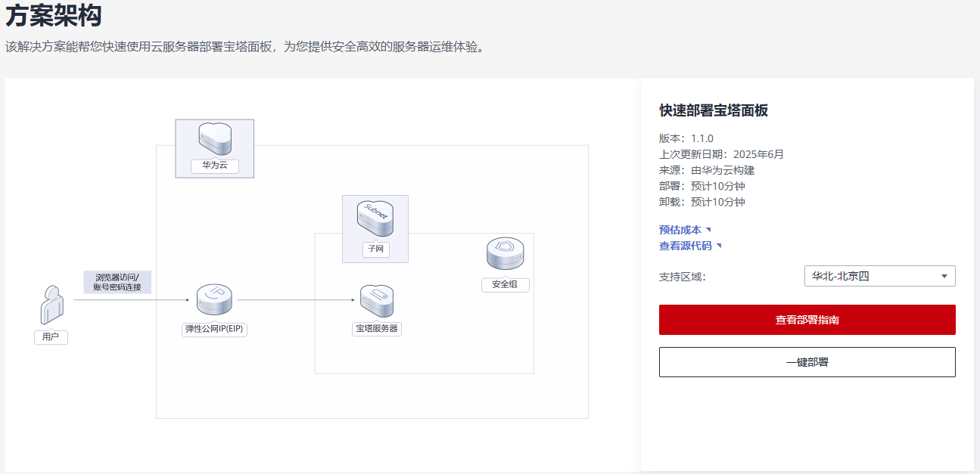Click the 一键部署 one-click deploy button

coord(807,362)
